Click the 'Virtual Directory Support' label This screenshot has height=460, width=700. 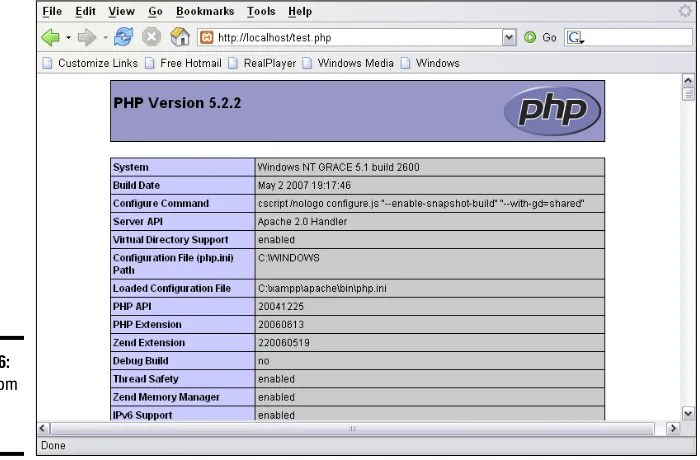pyautogui.click(x=171, y=240)
